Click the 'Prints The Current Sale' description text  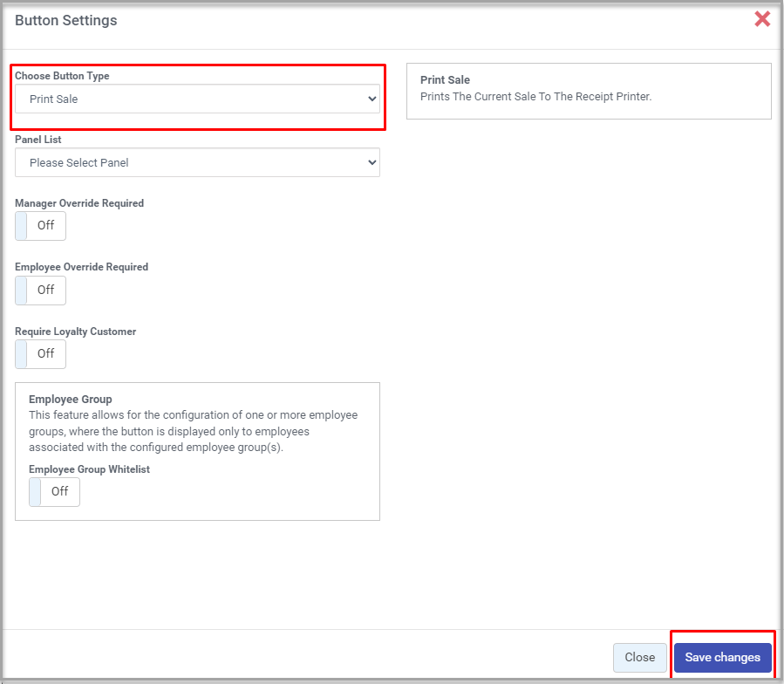coord(535,96)
